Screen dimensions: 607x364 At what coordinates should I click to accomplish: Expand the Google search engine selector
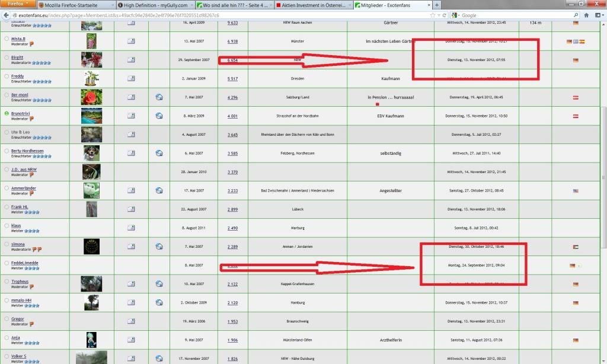pyautogui.click(x=455, y=15)
